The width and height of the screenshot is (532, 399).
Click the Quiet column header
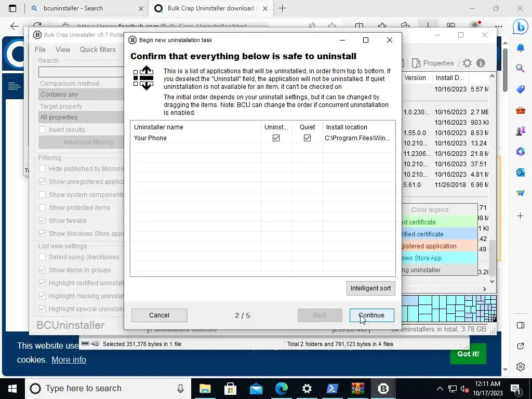click(307, 127)
